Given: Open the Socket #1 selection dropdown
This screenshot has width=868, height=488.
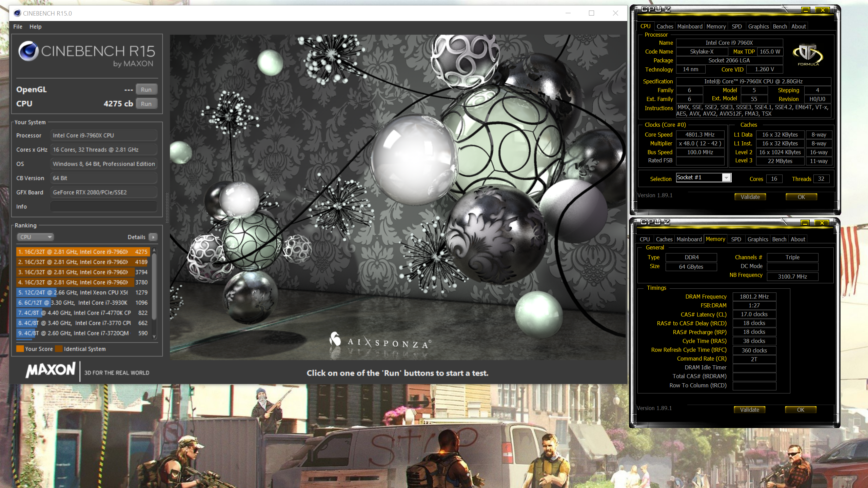Looking at the screenshot, I should pyautogui.click(x=704, y=178).
